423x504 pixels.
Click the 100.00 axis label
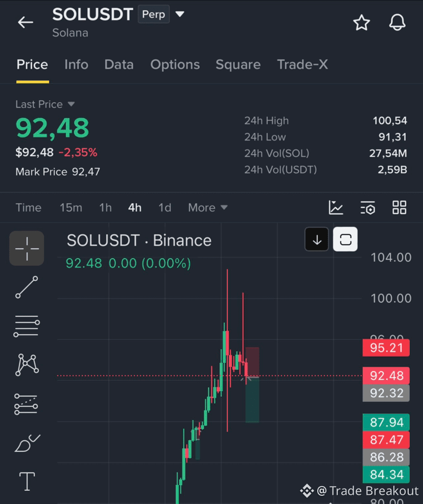(391, 299)
